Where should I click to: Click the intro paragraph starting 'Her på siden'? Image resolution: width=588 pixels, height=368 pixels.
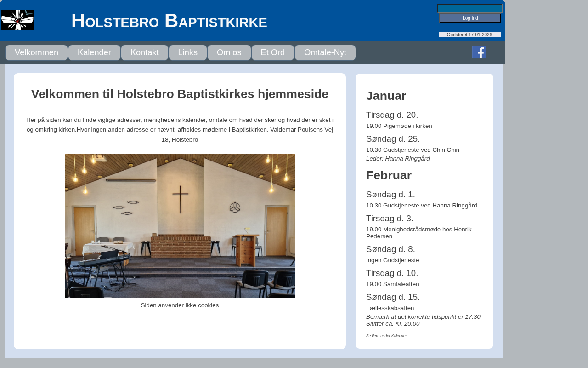pos(180,130)
